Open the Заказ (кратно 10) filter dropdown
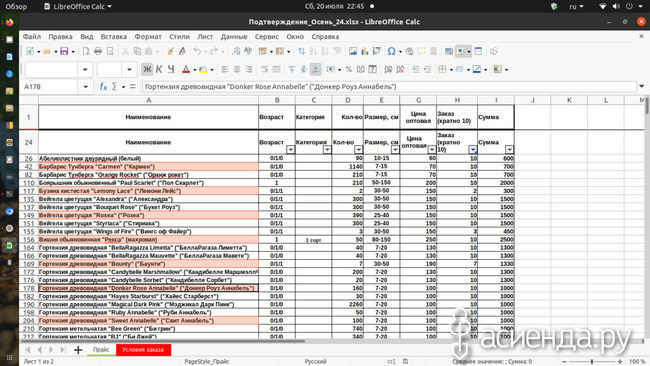Image resolution: width=650 pixels, height=366 pixels. point(473,150)
